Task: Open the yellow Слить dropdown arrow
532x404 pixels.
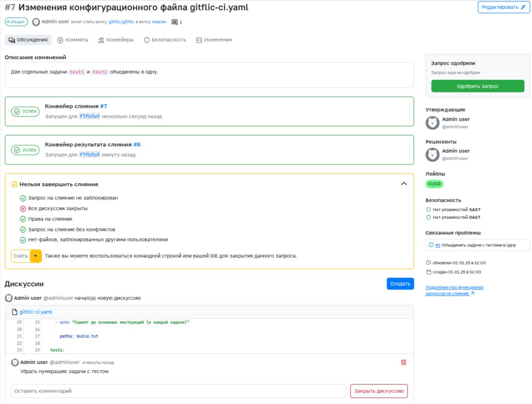Action: 36,256
